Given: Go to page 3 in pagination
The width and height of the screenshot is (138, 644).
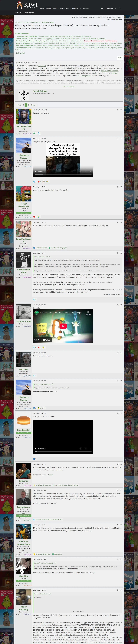Looking at the screenshot, I should 29,105.
